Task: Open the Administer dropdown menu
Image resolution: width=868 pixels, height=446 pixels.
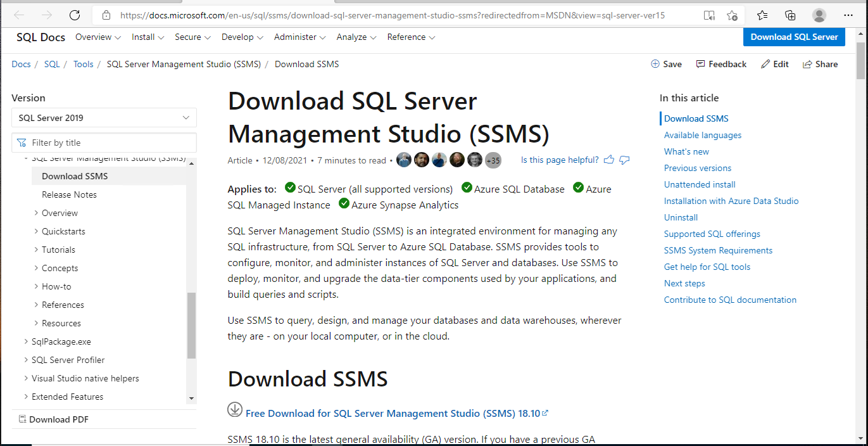Action: 300,37
